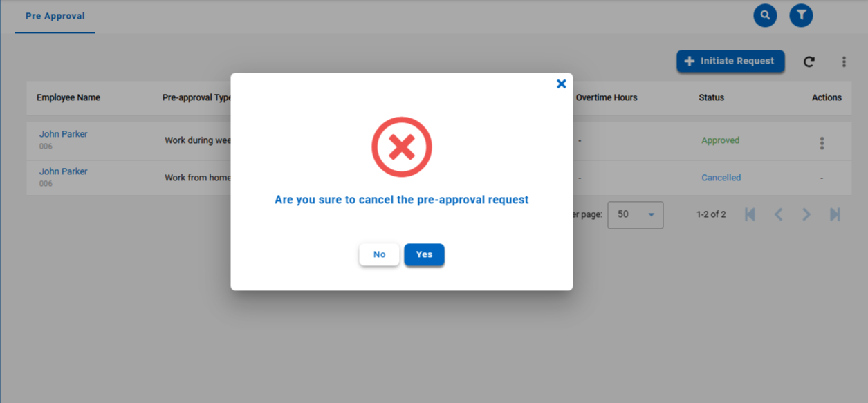Open the toolbar three-dot options menu
868x403 pixels.
pos(844,62)
